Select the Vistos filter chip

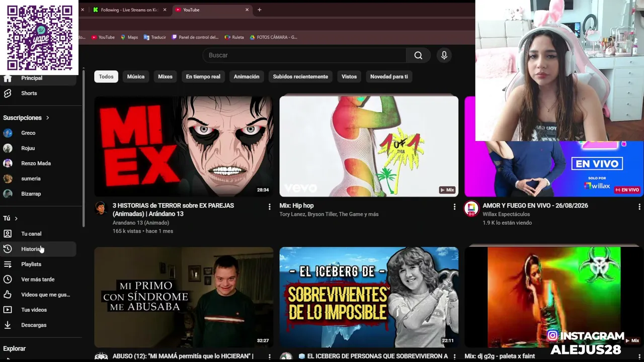click(x=349, y=76)
